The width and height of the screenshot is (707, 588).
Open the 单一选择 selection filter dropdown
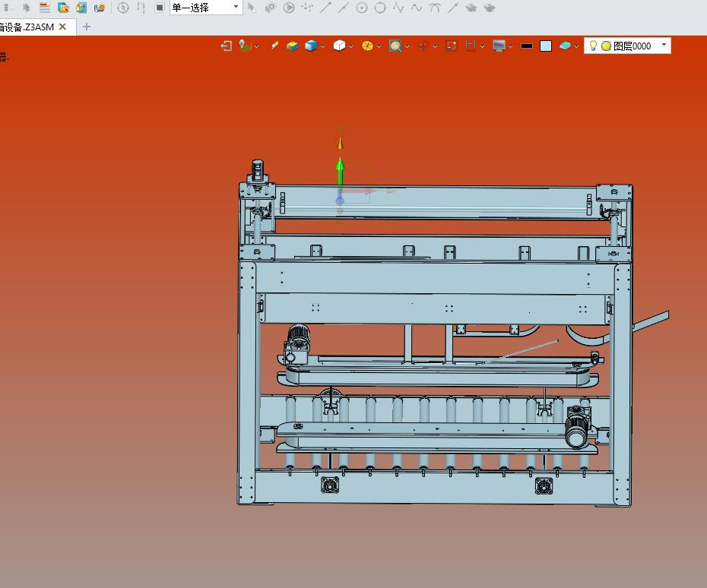(x=206, y=7)
